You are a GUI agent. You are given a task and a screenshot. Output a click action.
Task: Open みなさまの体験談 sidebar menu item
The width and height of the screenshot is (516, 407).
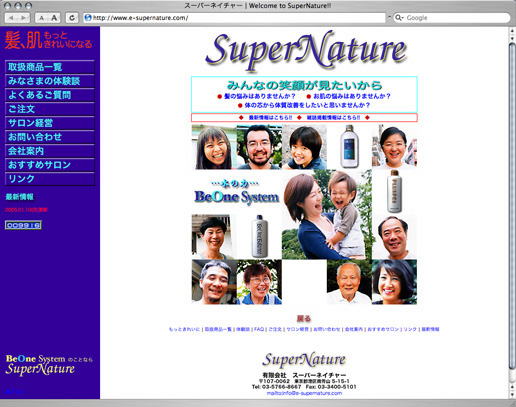point(50,81)
